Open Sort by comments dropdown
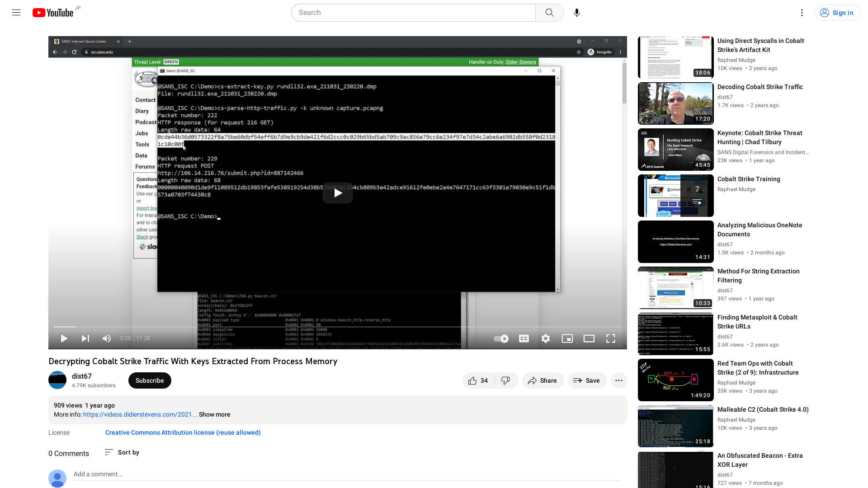 click(x=122, y=452)
